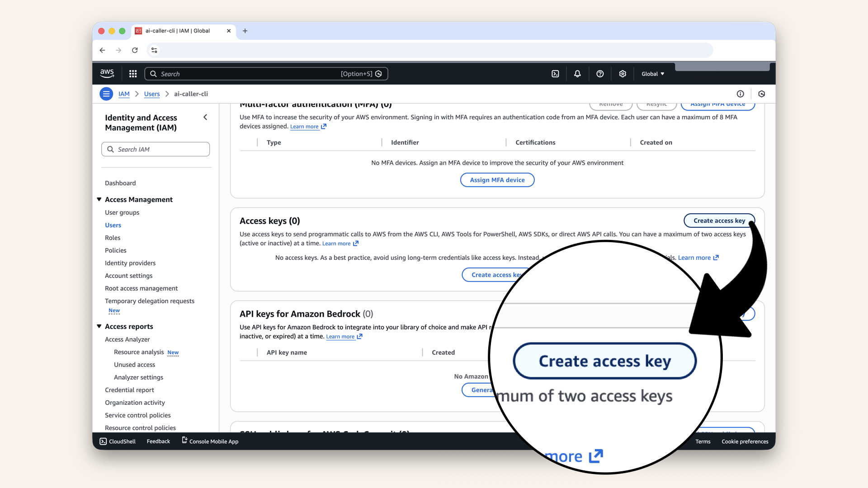Open the Global region dropdown
Image resolution: width=868 pixels, height=488 pixels.
653,74
